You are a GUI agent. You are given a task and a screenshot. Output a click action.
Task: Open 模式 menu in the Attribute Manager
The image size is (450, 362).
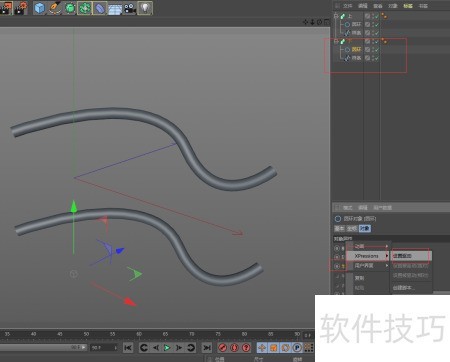point(348,208)
